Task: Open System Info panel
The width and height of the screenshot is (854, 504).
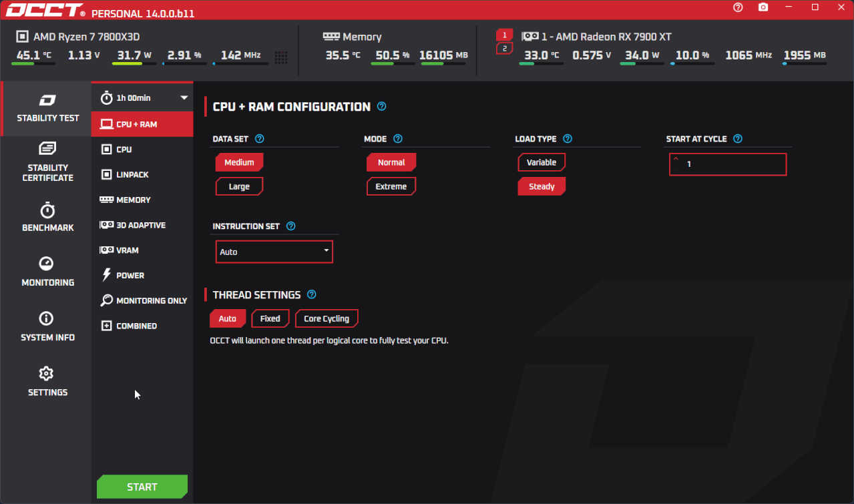Action: pyautogui.click(x=47, y=326)
